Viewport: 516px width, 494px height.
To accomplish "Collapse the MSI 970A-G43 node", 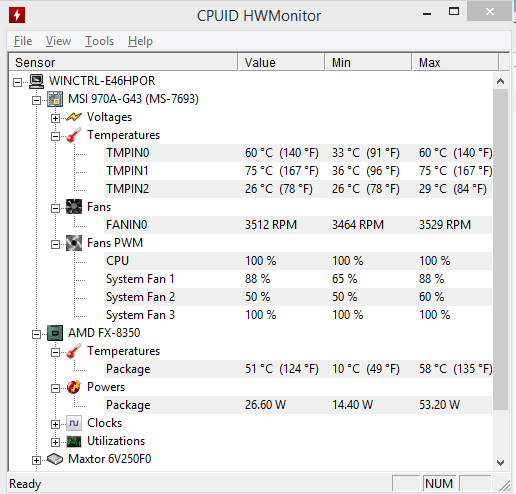I will tap(36, 100).
